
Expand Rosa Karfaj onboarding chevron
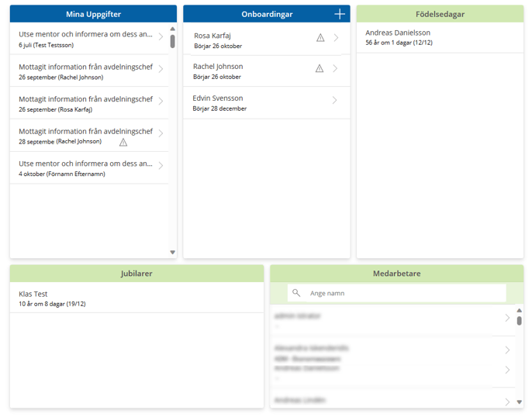tap(336, 38)
